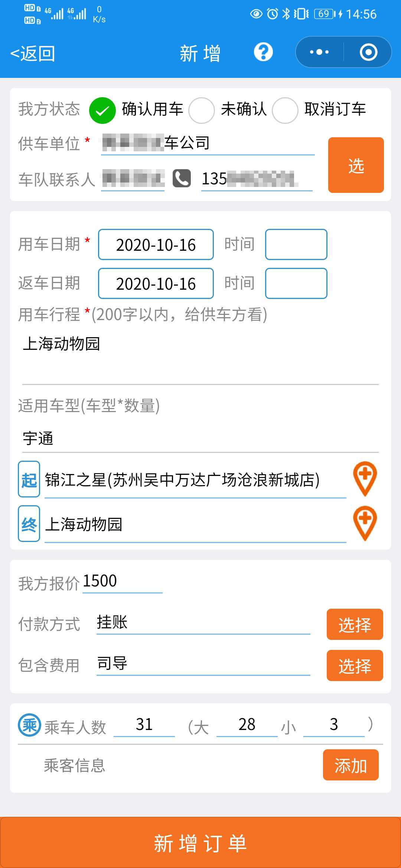Viewport: 401px width, 868px height.
Task: Go back using 返回
Action: [33, 54]
